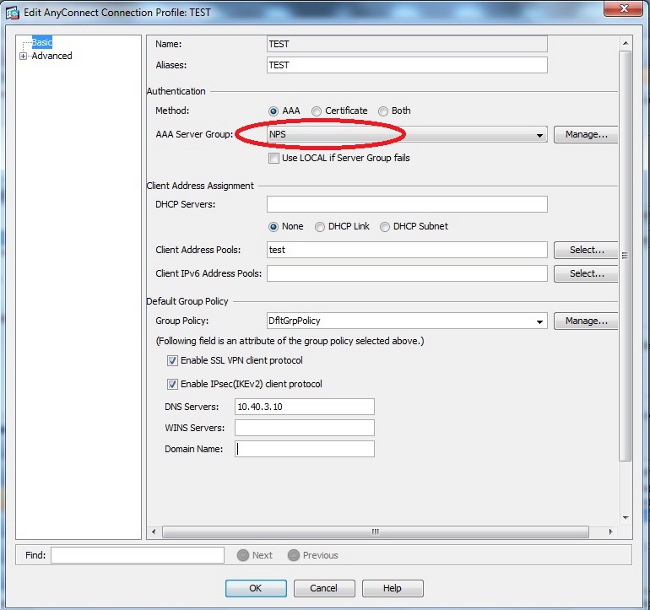Click the Name field containing TEST
This screenshot has height=610, width=650.
(407, 44)
